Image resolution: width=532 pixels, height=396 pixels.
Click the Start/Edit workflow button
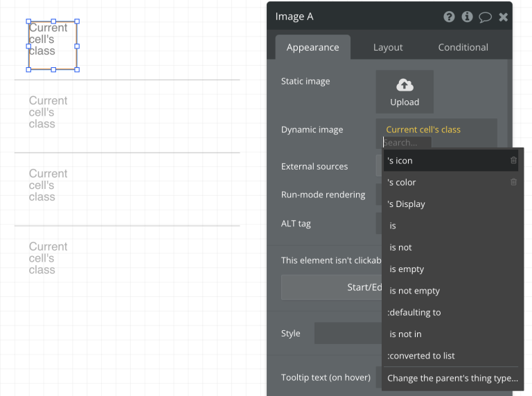[332, 287]
